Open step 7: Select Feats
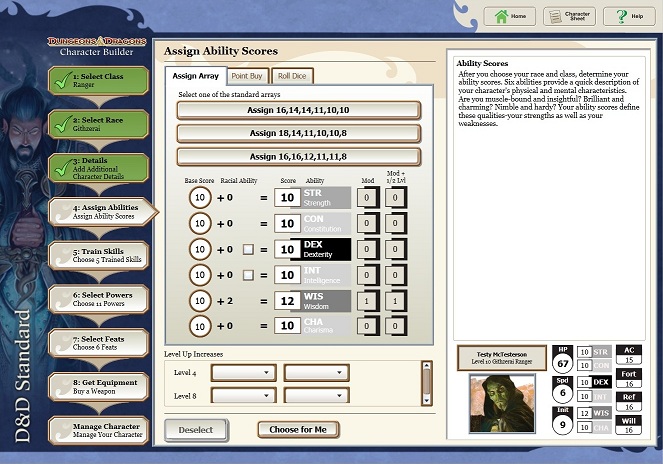This screenshot has height=464, width=663. [x=99, y=343]
